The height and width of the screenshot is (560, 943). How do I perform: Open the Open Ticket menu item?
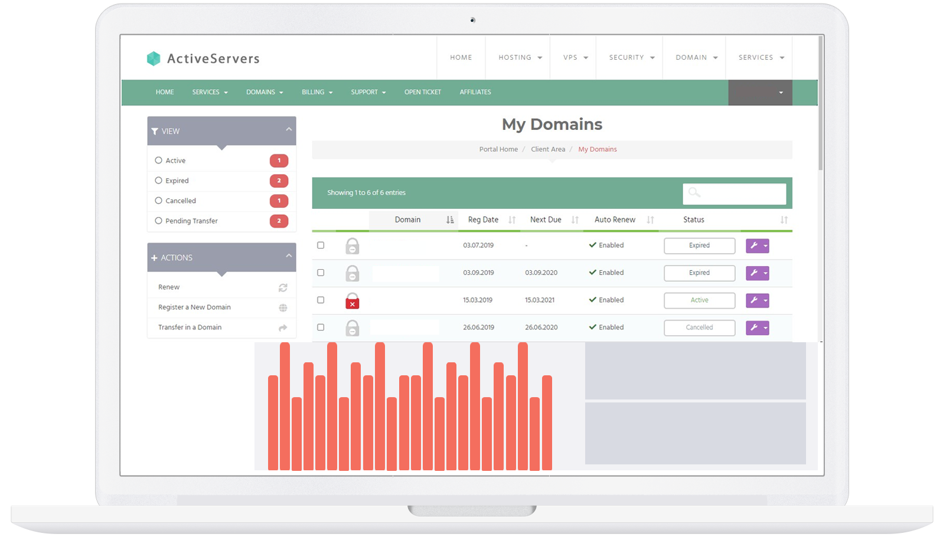click(422, 92)
